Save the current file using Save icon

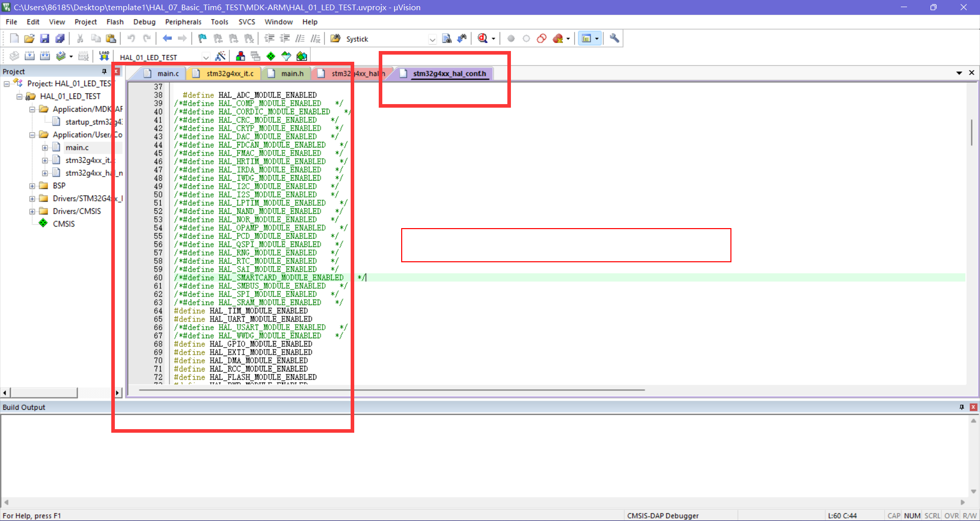click(45, 38)
